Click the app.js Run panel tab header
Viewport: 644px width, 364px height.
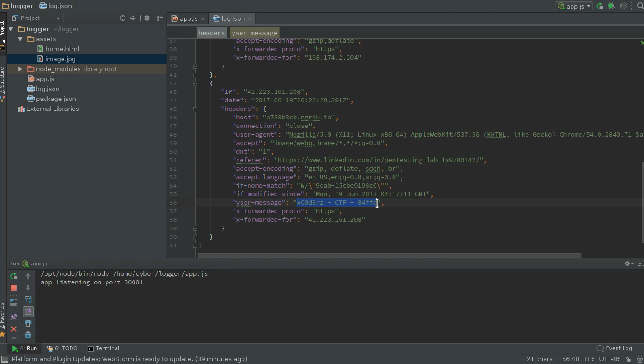tap(35, 264)
